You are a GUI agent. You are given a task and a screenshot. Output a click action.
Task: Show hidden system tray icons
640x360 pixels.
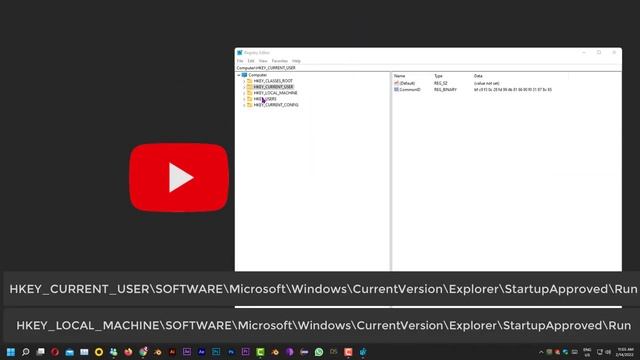[x=541, y=352]
